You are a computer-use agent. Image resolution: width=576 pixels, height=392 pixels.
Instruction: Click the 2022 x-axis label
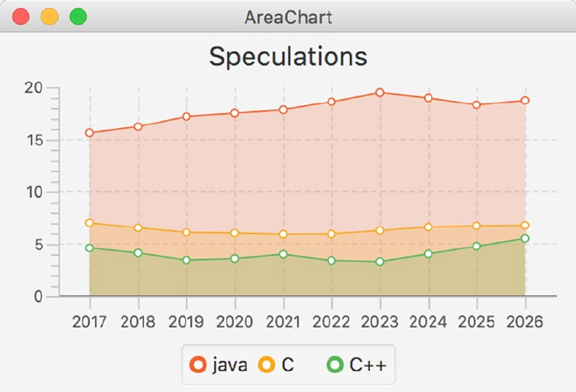pos(331,321)
